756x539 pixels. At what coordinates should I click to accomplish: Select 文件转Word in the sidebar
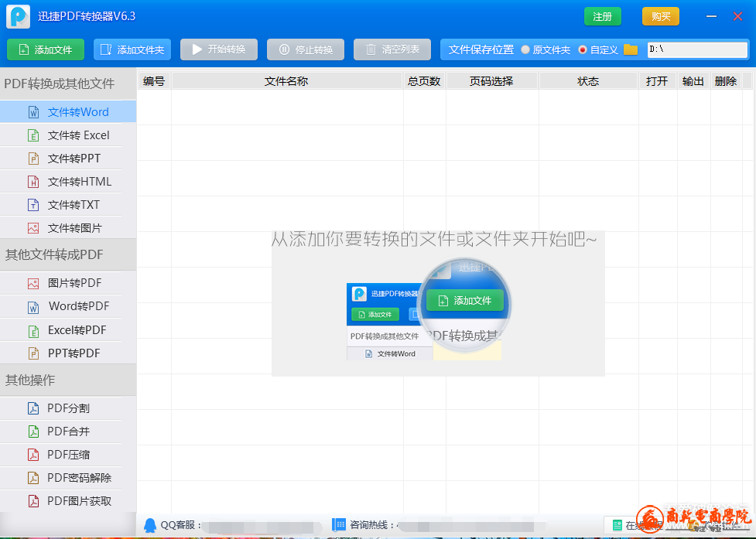[68, 112]
